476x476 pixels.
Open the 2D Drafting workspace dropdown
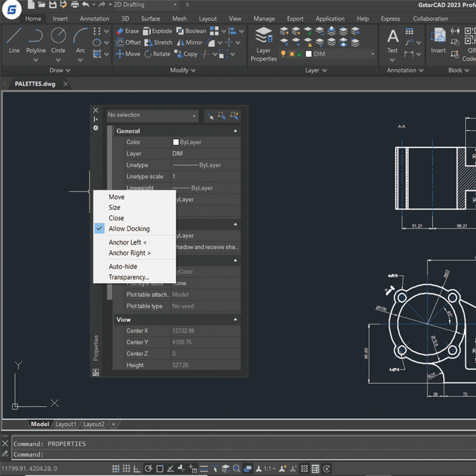click(x=146, y=5)
